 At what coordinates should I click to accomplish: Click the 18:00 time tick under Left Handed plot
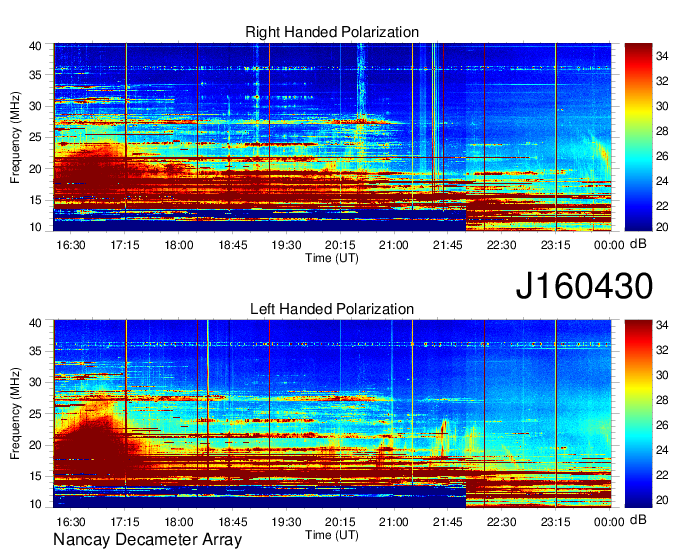179,522
